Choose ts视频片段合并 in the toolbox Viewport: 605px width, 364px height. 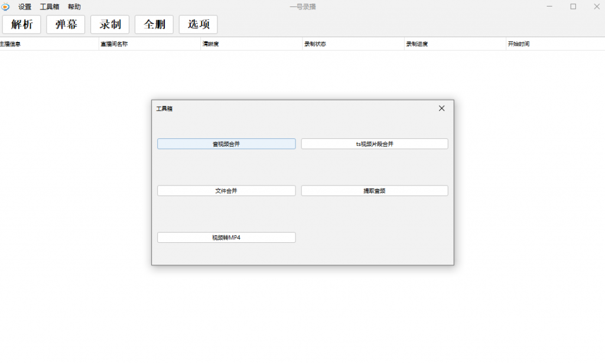[x=375, y=144]
